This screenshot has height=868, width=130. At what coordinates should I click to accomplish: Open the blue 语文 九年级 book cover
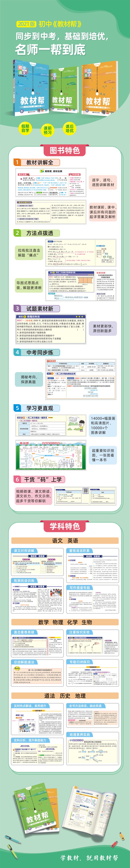31,88
